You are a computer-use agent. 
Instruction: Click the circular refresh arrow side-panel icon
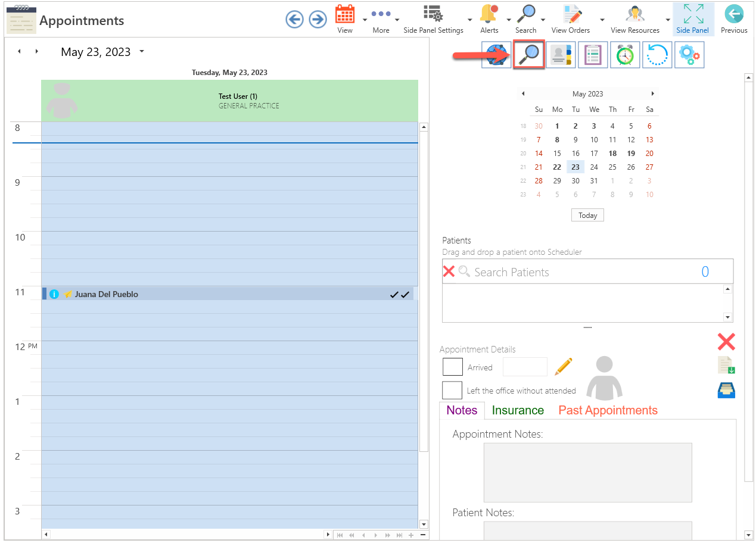pyautogui.click(x=657, y=55)
